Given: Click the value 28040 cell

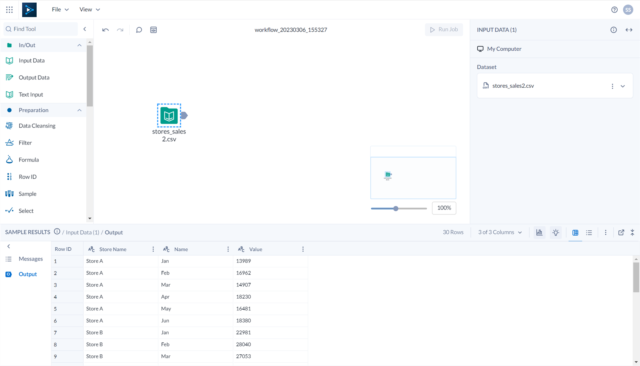Looking at the screenshot, I should 270,344.
